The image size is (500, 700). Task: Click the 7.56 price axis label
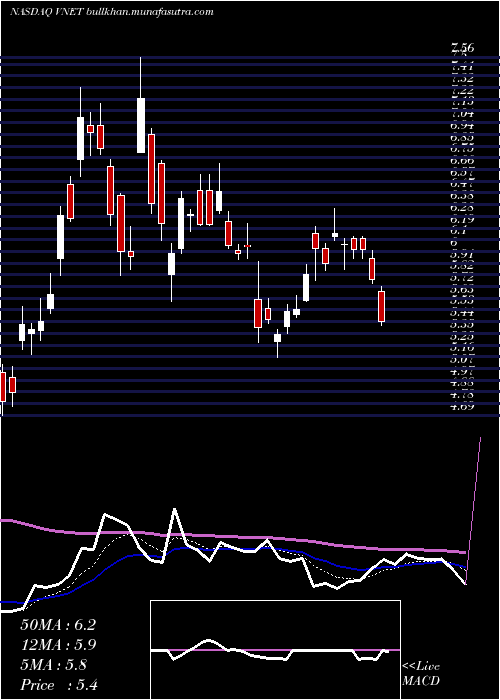coord(462,47)
